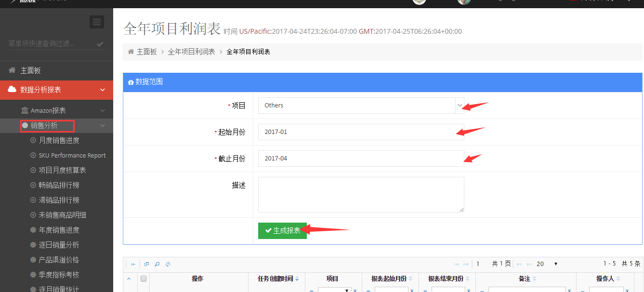Collapse the grid filter row caret
This screenshot has width=644, height=292.
pos(129,279)
